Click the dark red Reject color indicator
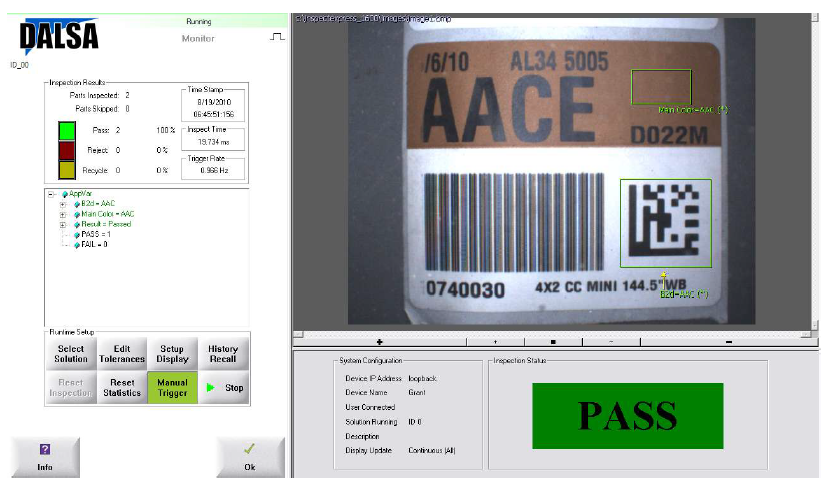This screenshot has width=825, height=495. (x=67, y=150)
